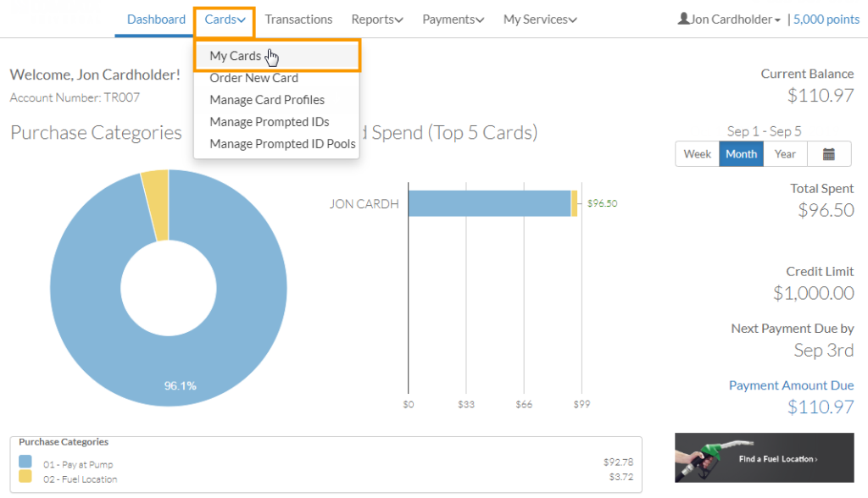Click the $1,000.00 credit limit value

click(x=813, y=293)
